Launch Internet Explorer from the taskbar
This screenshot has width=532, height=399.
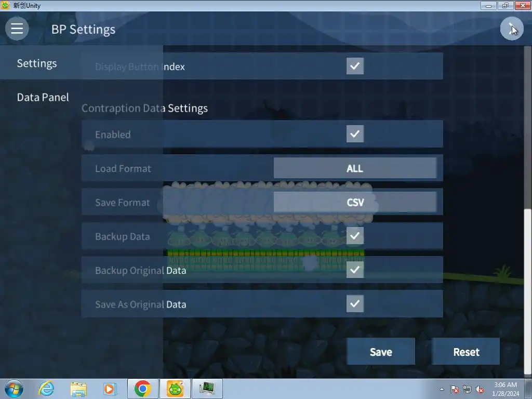click(46, 389)
